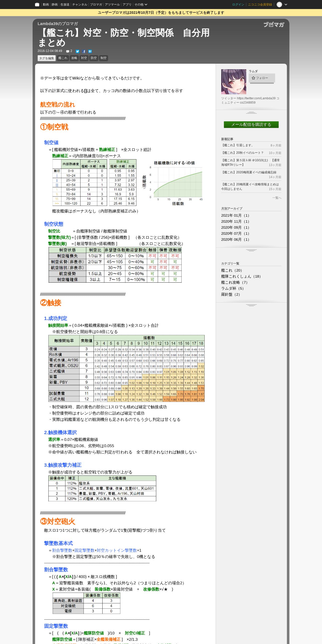The image size is (322, 644).
Task: Click the user avatar icon in header
Action: click(279, 5)
